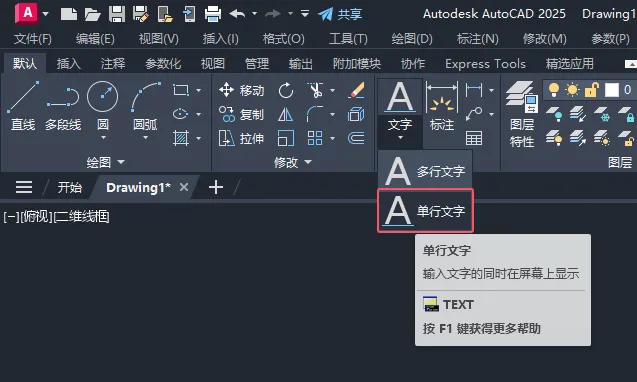This screenshot has height=382, width=637.
Task: Click the white layer color swatch
Action: pyautogui.click(x=612, y=90)
